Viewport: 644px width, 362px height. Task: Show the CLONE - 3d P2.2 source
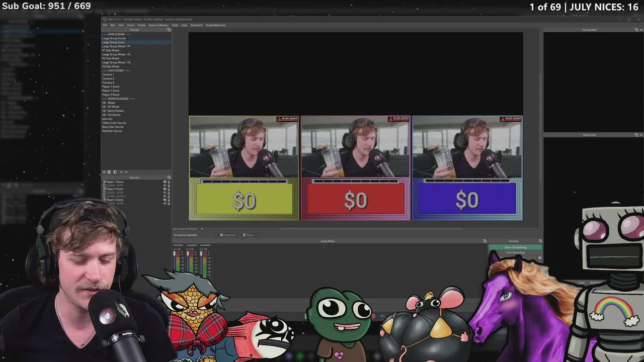[x=165, y=196]
